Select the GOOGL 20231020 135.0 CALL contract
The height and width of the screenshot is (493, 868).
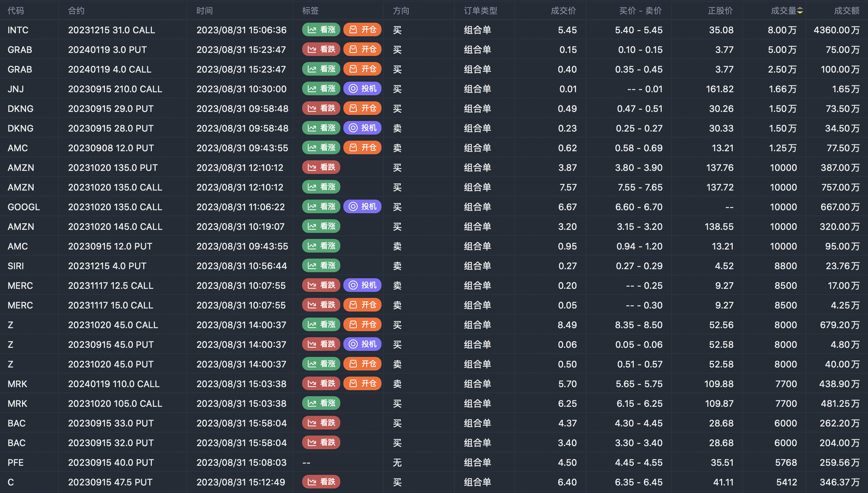pos(115,207)
